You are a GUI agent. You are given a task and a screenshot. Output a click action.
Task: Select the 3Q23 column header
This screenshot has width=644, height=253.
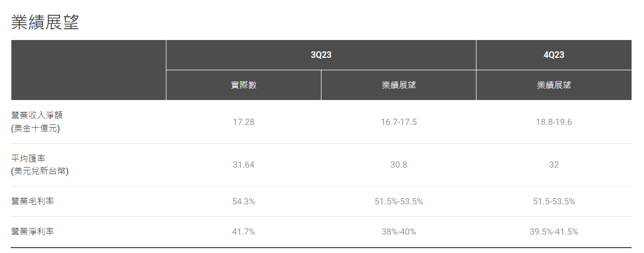[x=321, y=55]
